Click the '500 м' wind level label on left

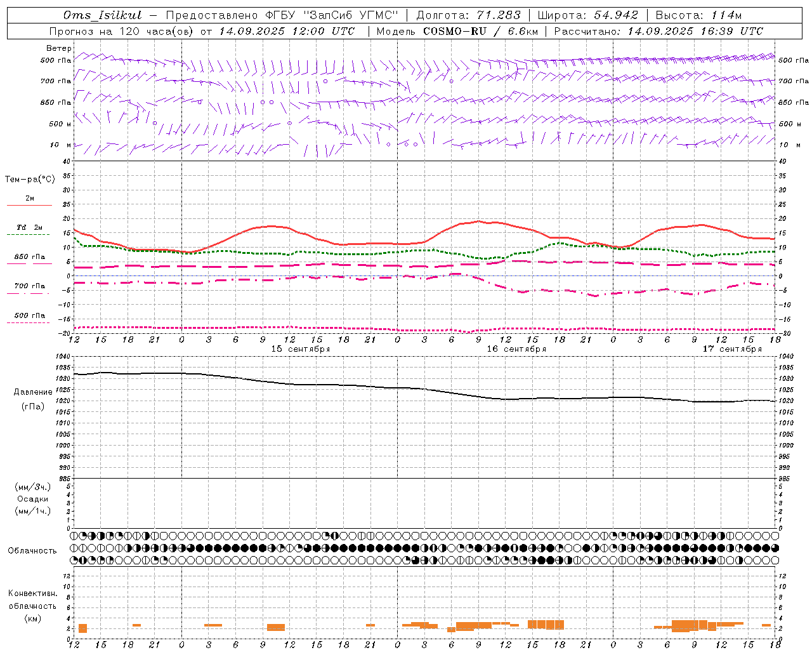(60, 124)
